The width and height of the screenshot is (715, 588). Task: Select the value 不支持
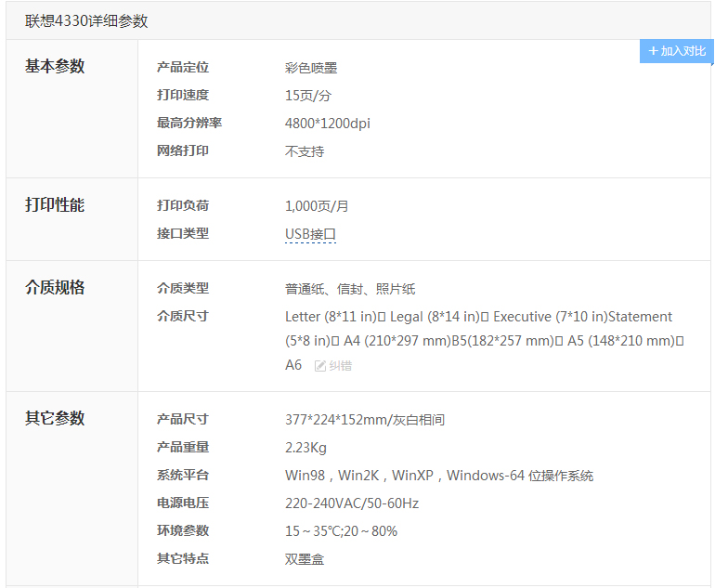305,151
